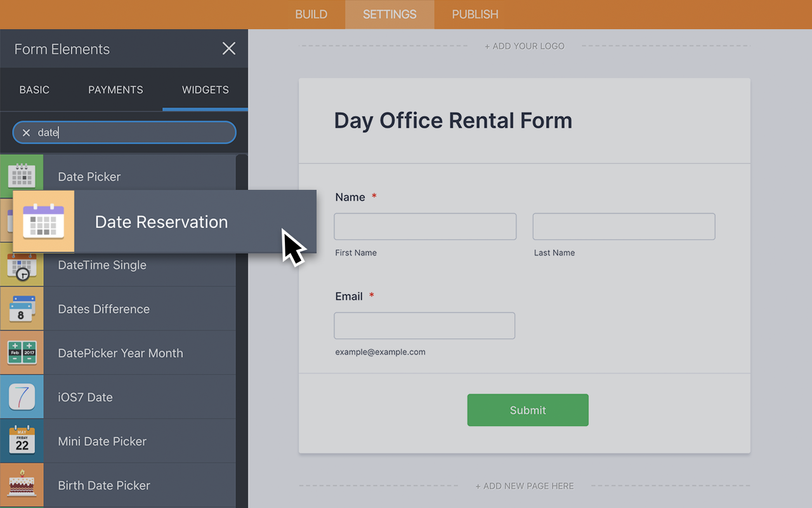Click the Submit button
The image size is (812, 508).
coord(527,410)
